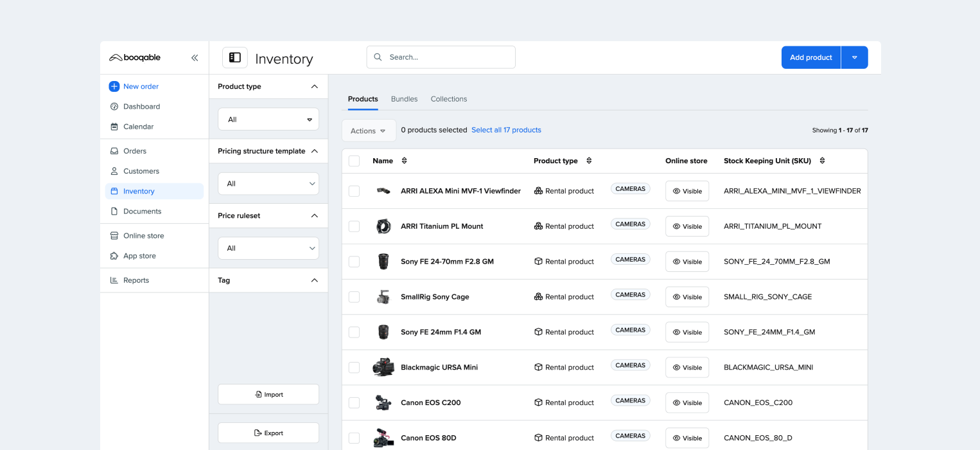Viewport: 980px width, 450px height.
Task: Open the Price ruleset All dropdown
Action: tap(268, 248)
